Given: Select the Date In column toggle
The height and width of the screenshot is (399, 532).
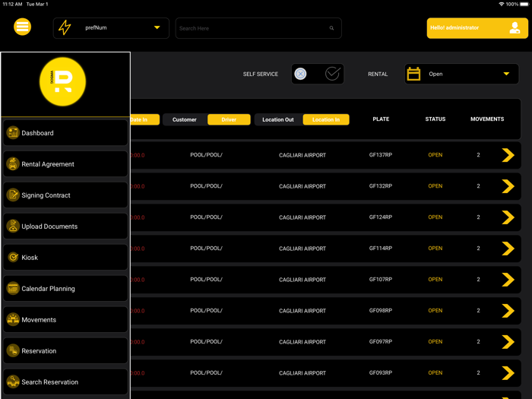Looking at the screenshot, I should 145,119.
